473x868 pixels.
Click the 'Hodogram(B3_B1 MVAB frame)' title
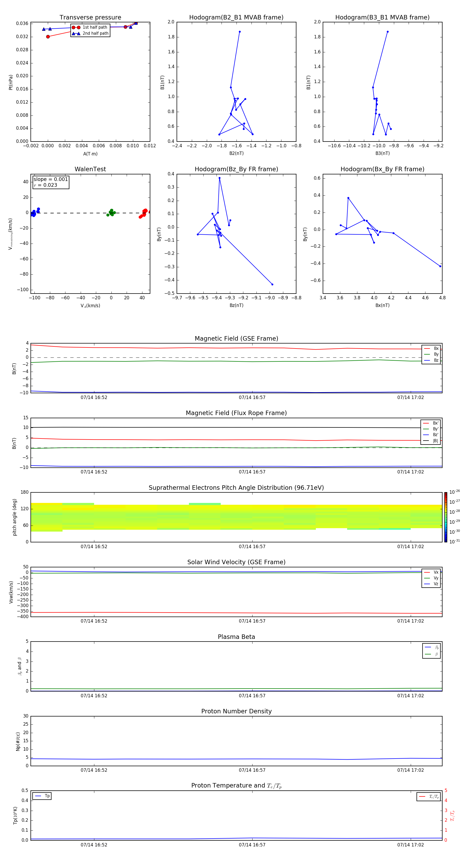(x=382, y=18)
